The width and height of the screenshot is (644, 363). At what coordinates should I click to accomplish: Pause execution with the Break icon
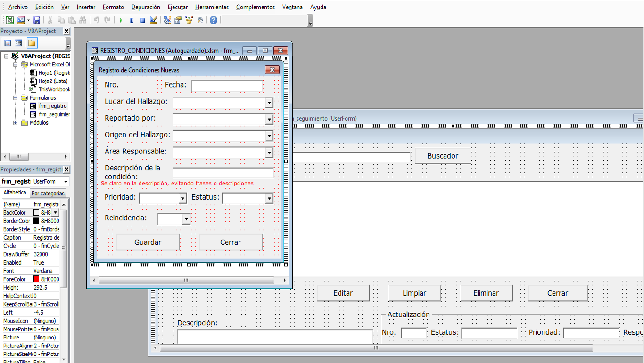tap(132, 20)
